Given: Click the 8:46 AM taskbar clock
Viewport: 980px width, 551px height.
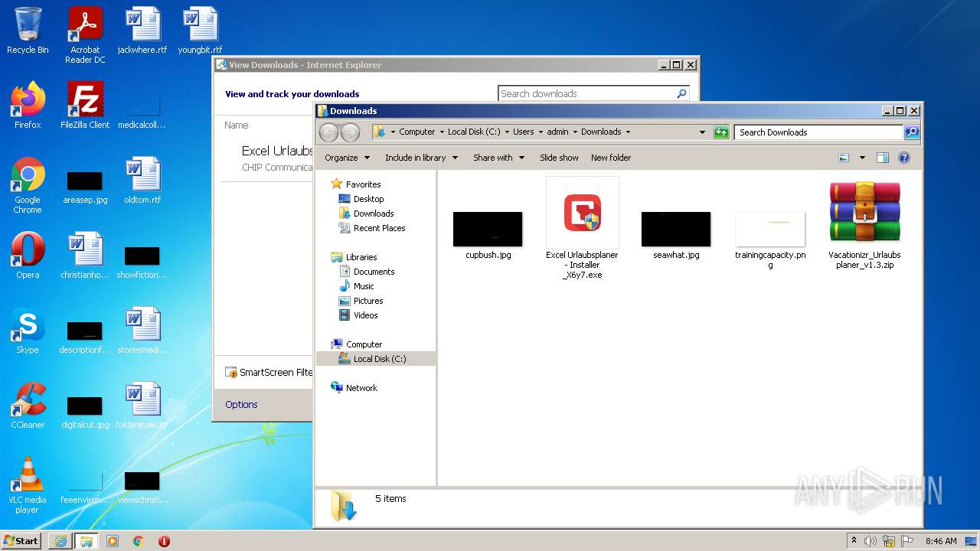Looking at the screenshot, I should (941, 541).
